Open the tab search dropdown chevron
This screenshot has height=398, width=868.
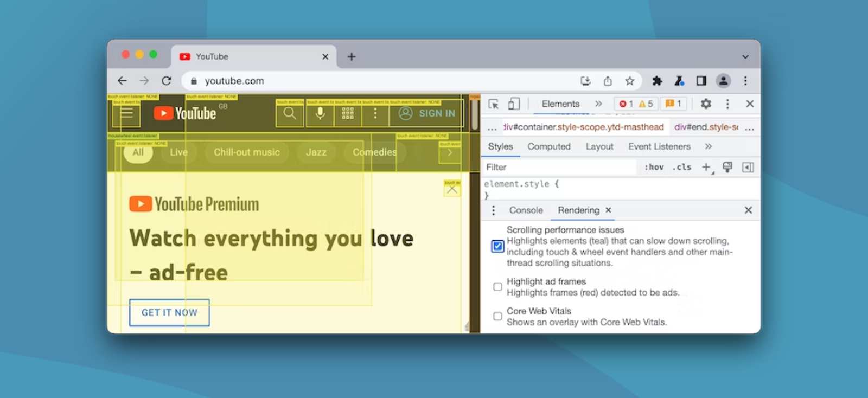pyautogui.click(x=745, y=56)
